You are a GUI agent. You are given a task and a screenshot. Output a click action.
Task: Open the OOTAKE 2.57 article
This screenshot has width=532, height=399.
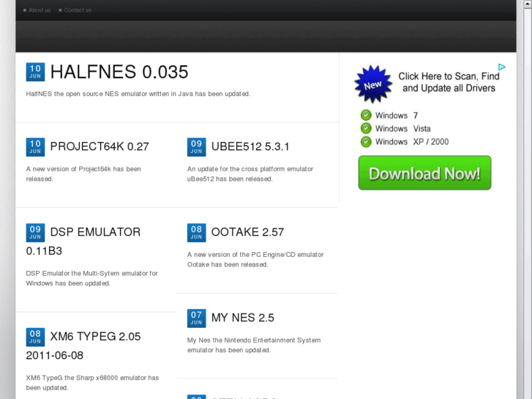click(x=247, y=232)
